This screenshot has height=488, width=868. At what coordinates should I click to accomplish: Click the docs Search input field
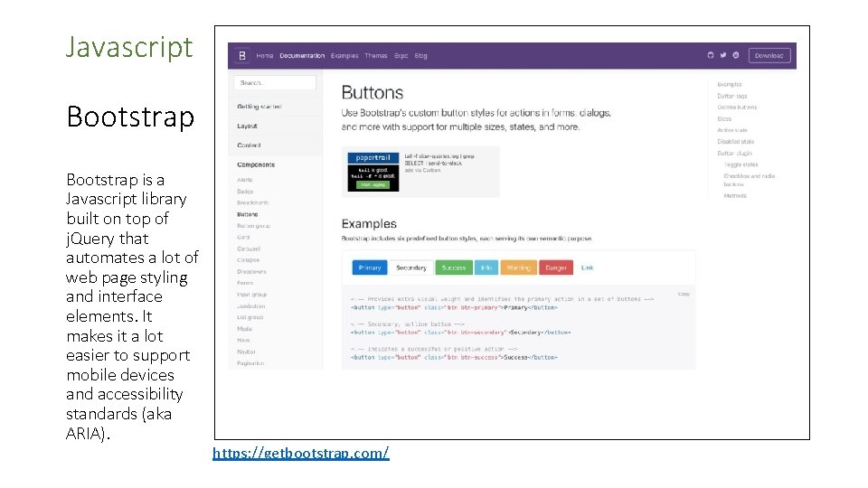(275, 82)
